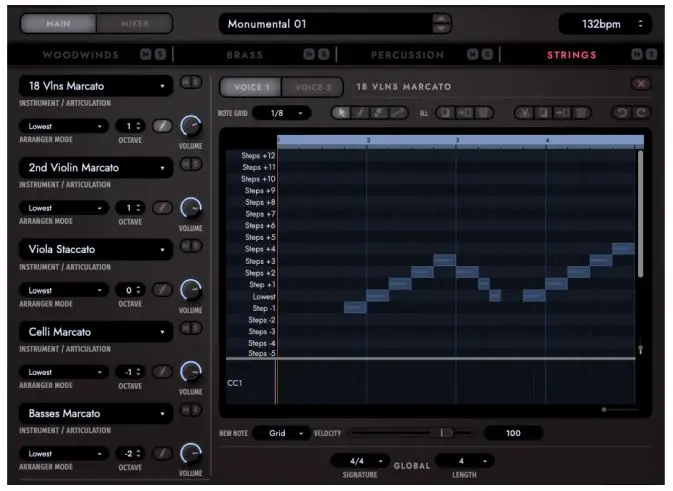The height and width of the screenshot is (491, 673).
Task: Open the 18 Vlns Marcato instrument dropdown
Action: click(x=96, y=86)
